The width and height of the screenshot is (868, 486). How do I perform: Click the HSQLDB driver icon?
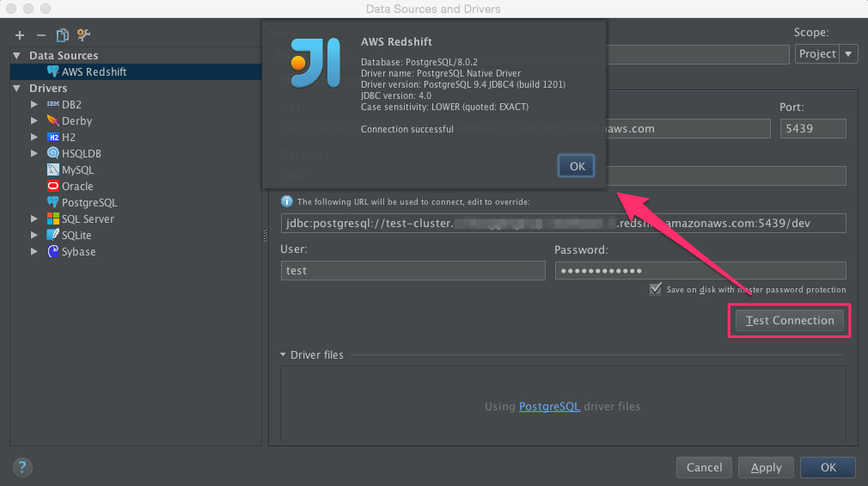53,153
